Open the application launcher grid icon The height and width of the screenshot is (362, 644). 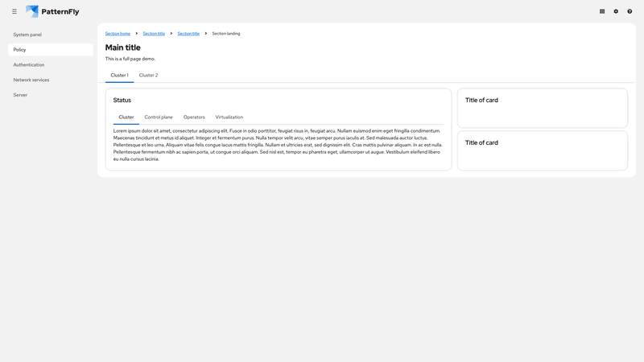pos(602,11)
